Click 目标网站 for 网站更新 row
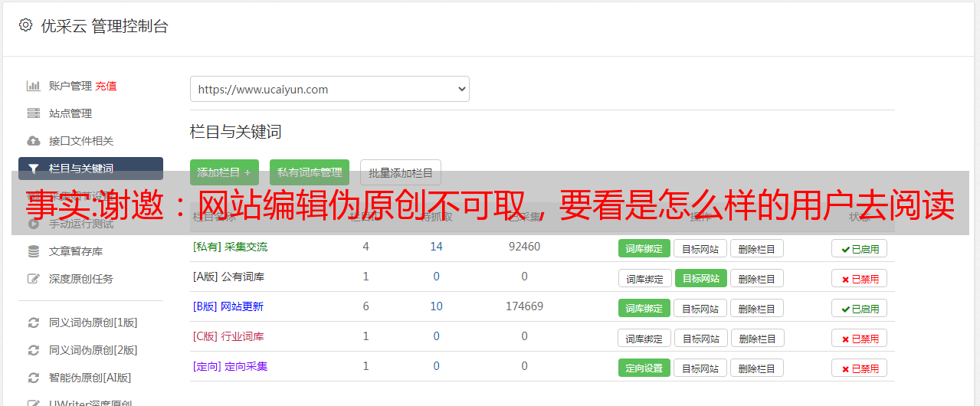980x406 pixels. 700,308
